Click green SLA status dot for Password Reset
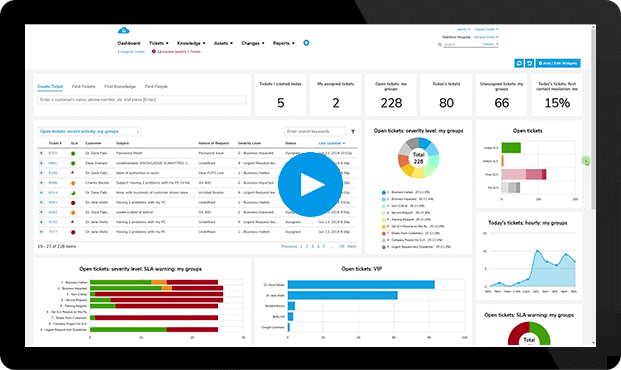Image resolution: width=621 pixels, height=370 pixels. click(x=73, y=153)
